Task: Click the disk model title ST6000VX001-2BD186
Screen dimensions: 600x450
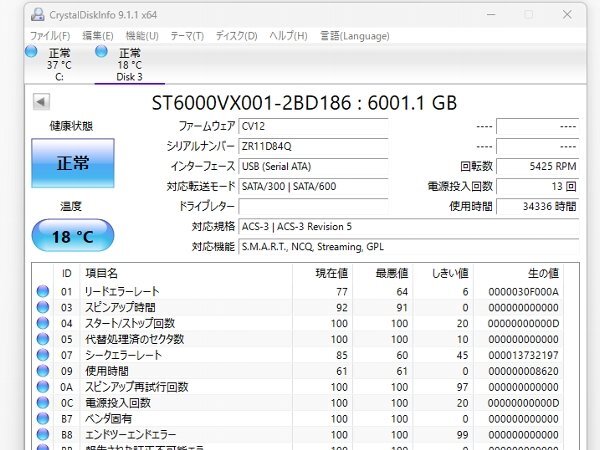Action: (x=251, y=103)
